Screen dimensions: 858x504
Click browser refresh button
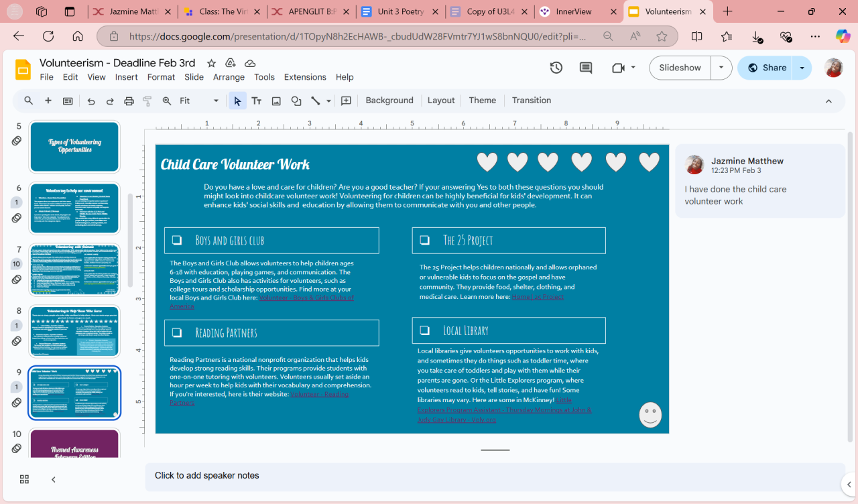coord(48,36)
